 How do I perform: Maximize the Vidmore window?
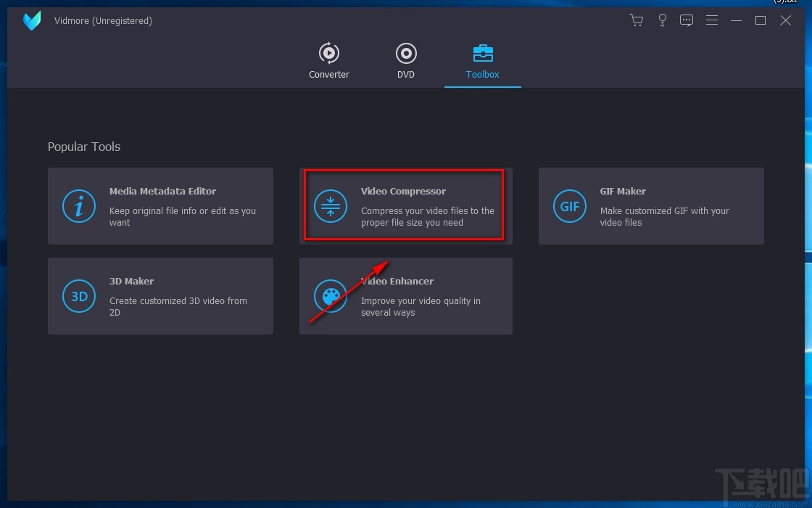pyautogui.click(x=761, y=20)
